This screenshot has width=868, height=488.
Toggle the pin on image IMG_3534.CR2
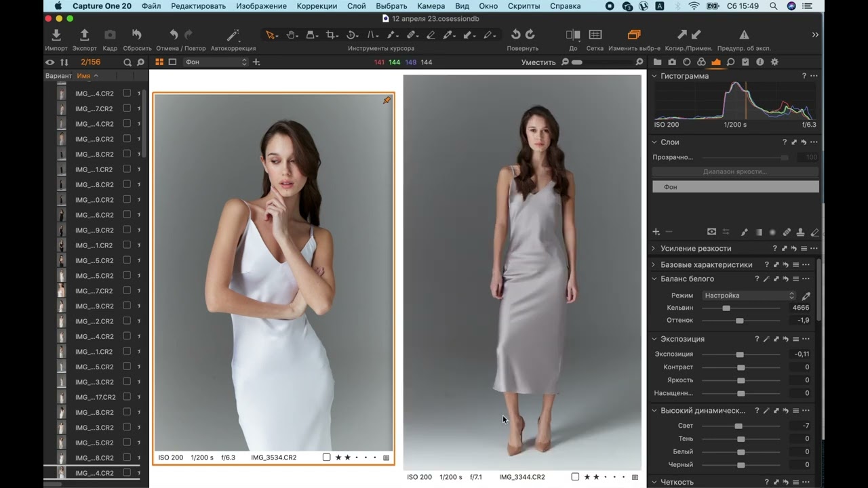pyautogui.click(x=387, y=100)
